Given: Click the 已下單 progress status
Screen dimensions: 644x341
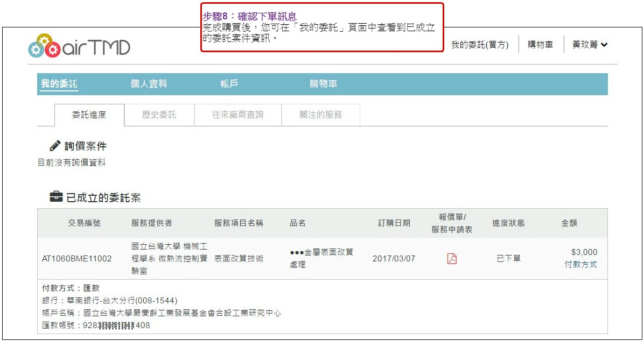Looking at the screenshot, I should [508, 259].
